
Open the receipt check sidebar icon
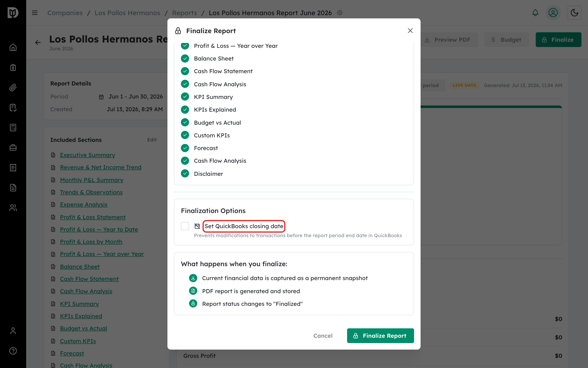(x=13, y=108)
